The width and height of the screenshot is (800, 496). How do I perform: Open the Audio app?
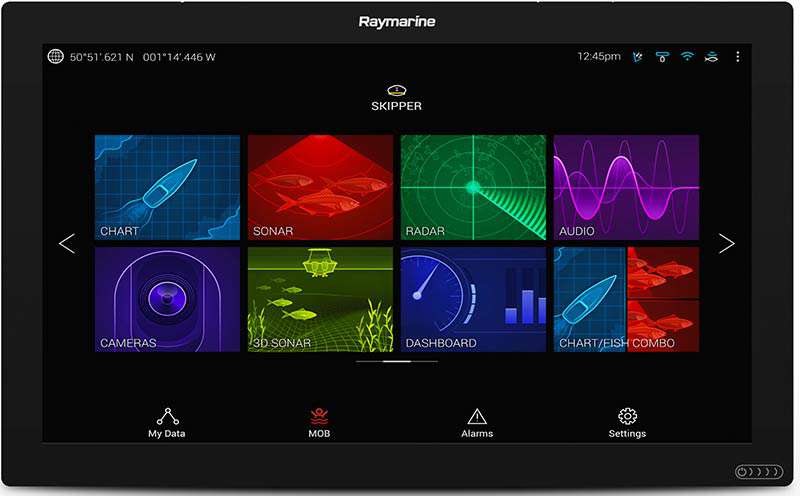pos(626,188)
